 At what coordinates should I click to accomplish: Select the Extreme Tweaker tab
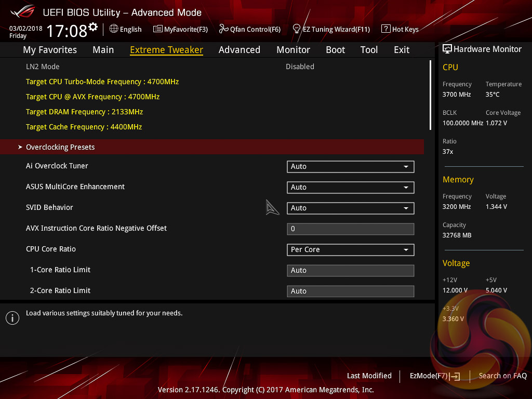click(x=167, y=50)
